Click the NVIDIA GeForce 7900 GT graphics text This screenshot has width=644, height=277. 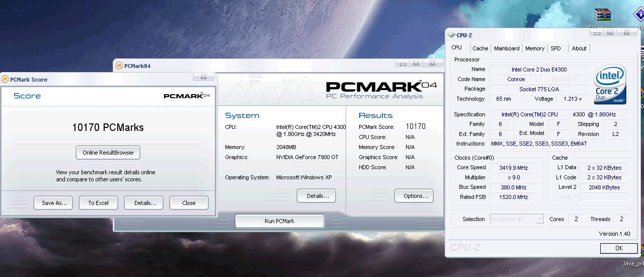pos(307,157)
